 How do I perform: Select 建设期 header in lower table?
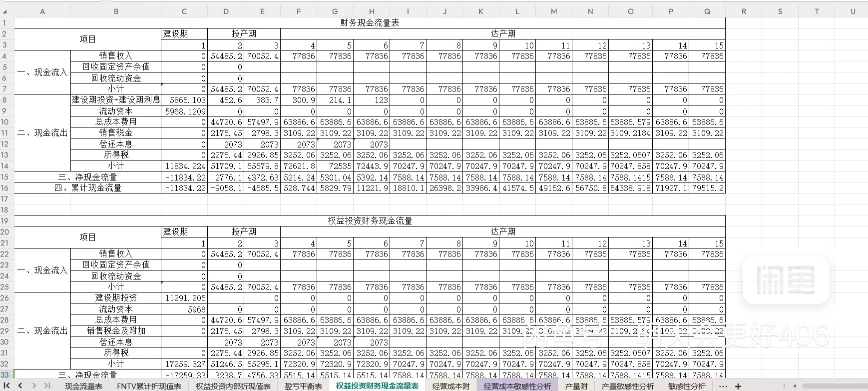[184, 231]
